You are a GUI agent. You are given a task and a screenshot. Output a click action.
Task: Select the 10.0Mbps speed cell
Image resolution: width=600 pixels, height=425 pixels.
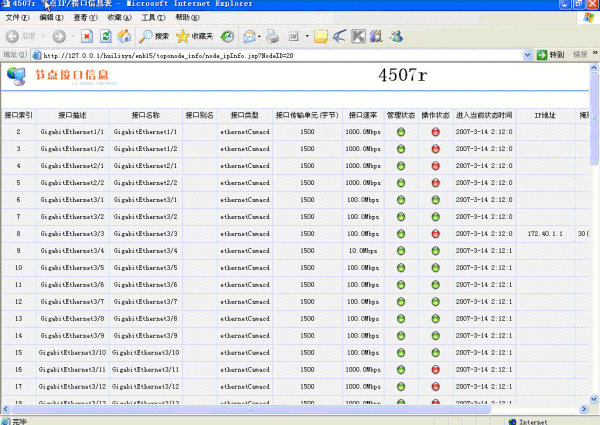[363, 251]
